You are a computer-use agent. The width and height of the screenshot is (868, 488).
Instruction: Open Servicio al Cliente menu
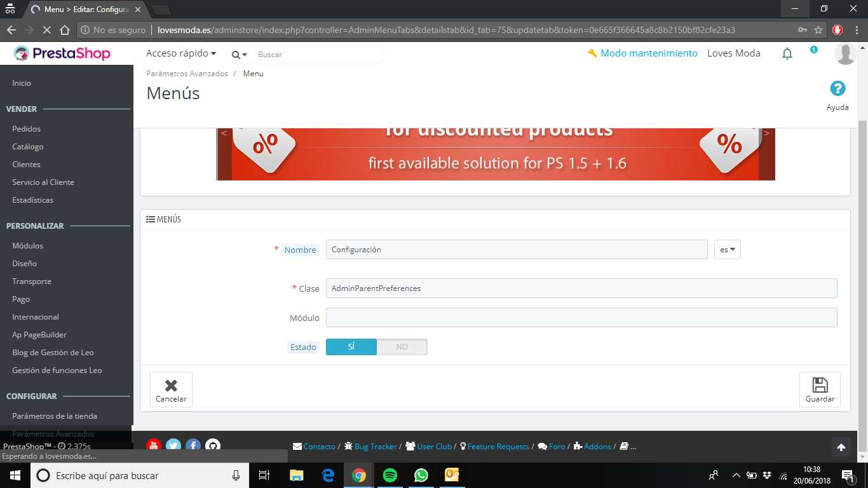pos(43,182)
